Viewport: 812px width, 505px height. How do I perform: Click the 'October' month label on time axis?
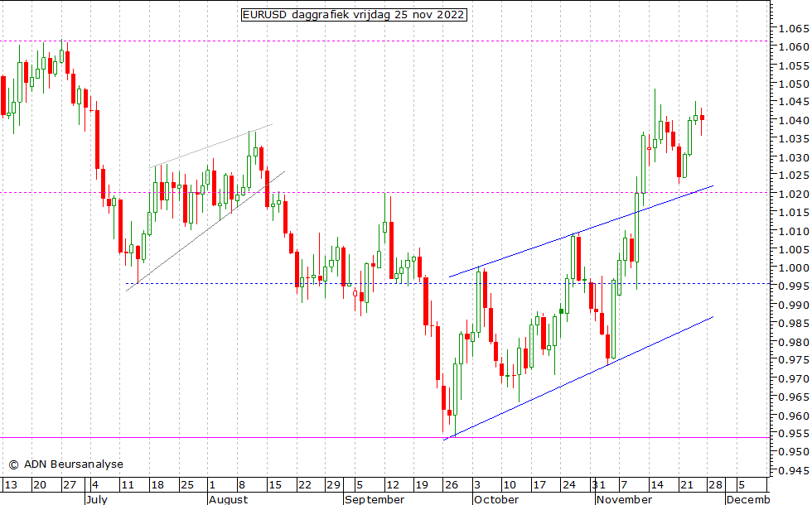[496, 499]
